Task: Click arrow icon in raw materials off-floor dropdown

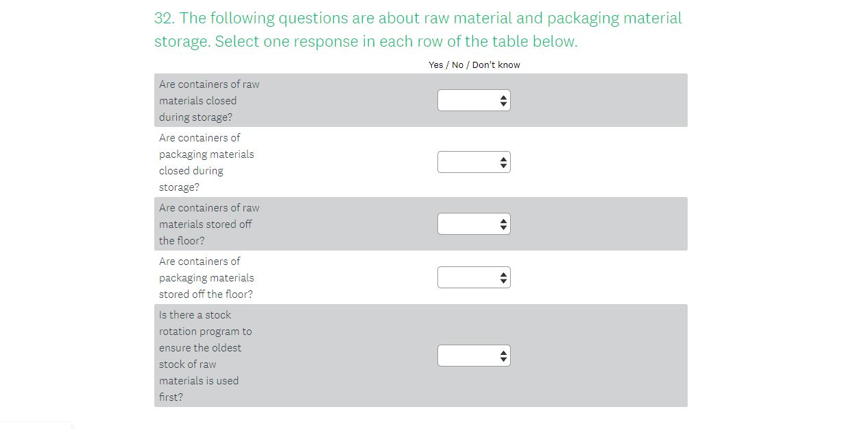Action: 504,224
